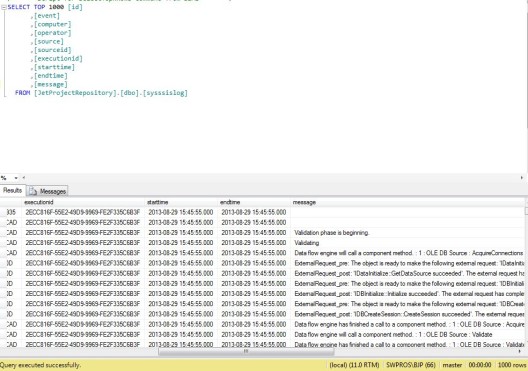Collapse the SELECT statement outline toggle
This screenshot has height=371, width=528.
point(4,7)
